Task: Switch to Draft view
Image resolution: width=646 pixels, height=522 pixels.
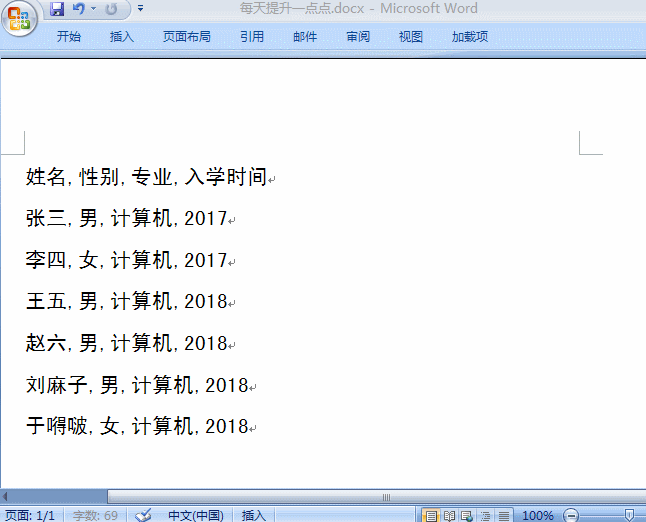Action: 503,515
